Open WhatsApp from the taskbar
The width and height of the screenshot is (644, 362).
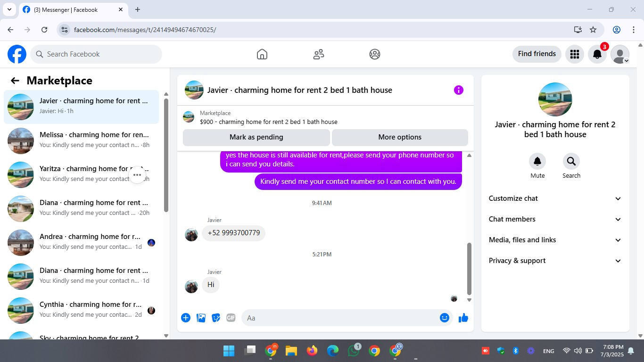[x=354, y=351]
